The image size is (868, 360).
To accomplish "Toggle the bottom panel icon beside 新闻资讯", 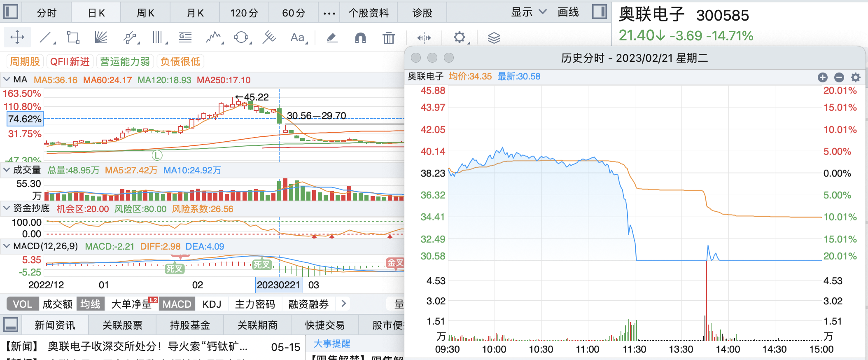I will (x=11, y=325).
